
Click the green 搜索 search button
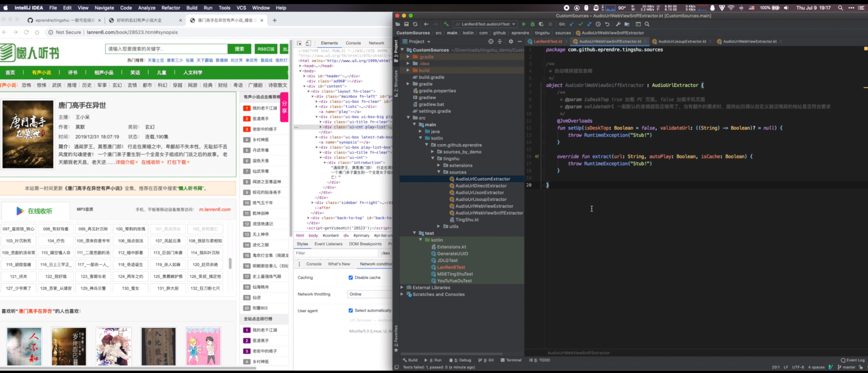[x=239, y=49]
